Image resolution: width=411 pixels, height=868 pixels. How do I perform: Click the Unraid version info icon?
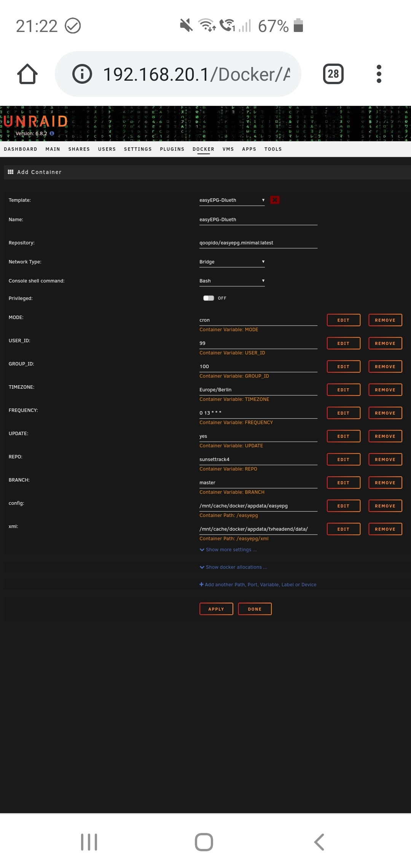pos(52,134)
